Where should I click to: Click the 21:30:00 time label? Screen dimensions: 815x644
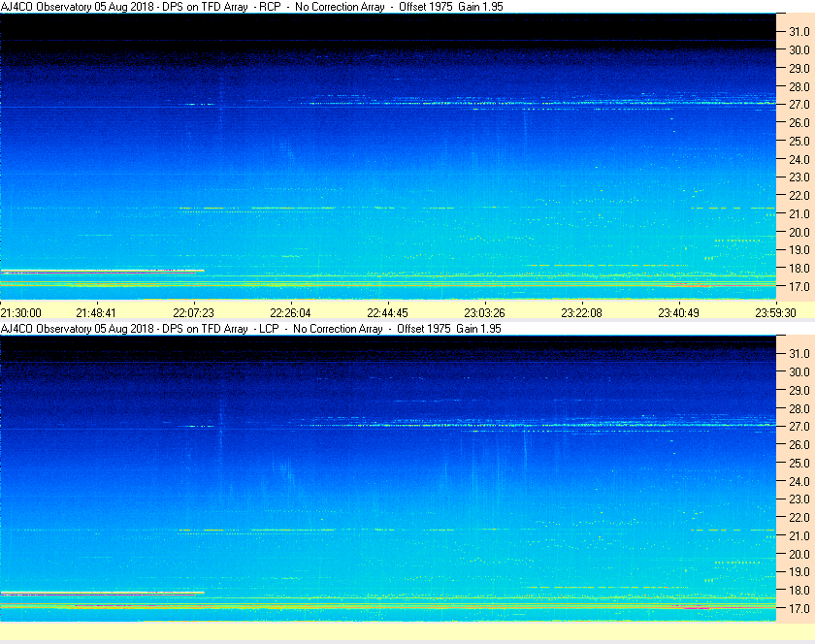point(20,313)
